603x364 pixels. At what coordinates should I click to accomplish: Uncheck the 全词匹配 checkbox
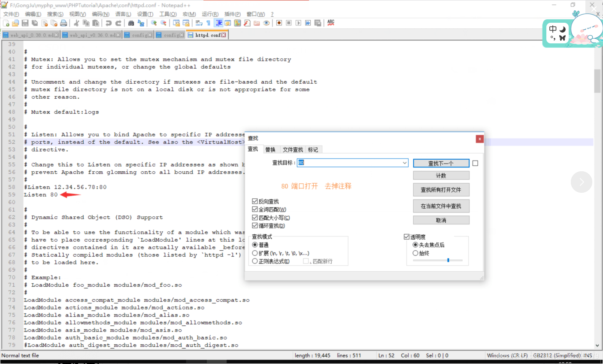coord(255,209)
